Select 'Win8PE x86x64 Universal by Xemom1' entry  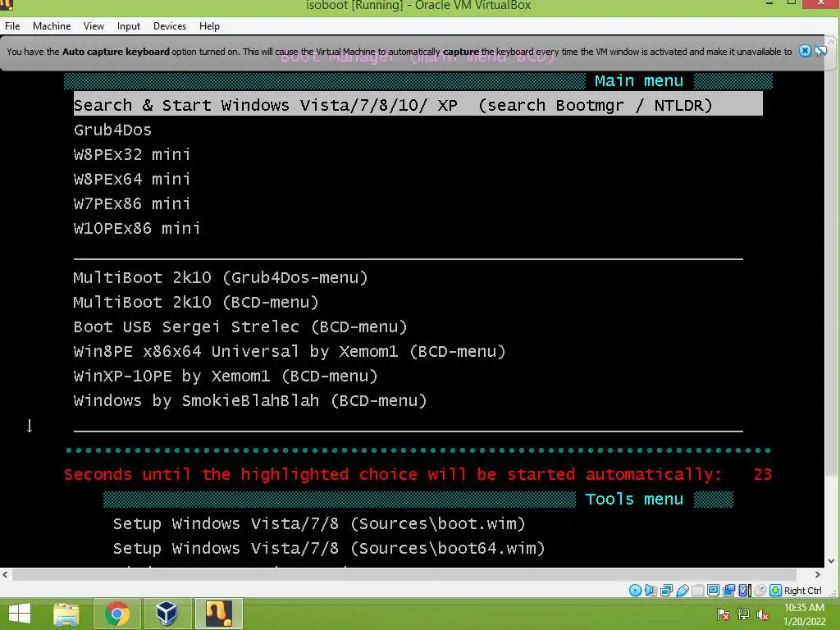tap(290, 351)
